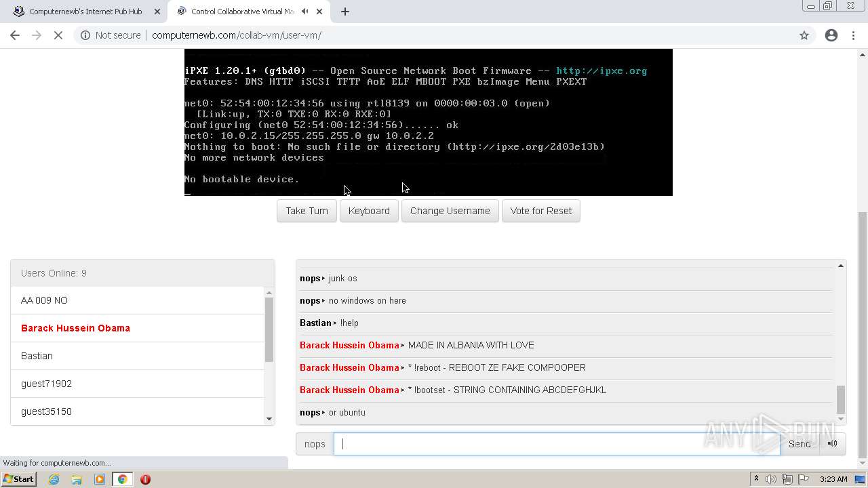The height and width of the screenshot is (488, 868).
Task: Open the Windows Start menu
Action: click(x=19, y=479)
